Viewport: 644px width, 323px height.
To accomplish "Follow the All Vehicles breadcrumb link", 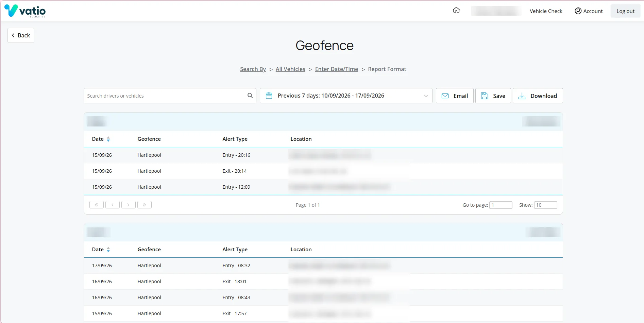I will pos(290,69).
